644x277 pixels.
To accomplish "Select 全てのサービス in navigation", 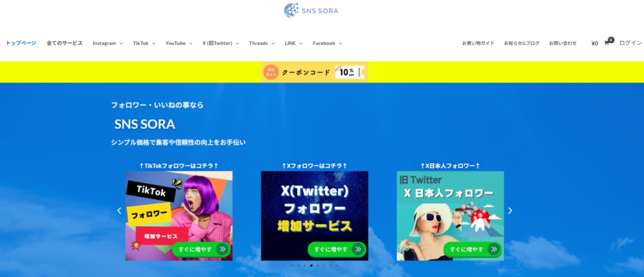I will point(64,43).
